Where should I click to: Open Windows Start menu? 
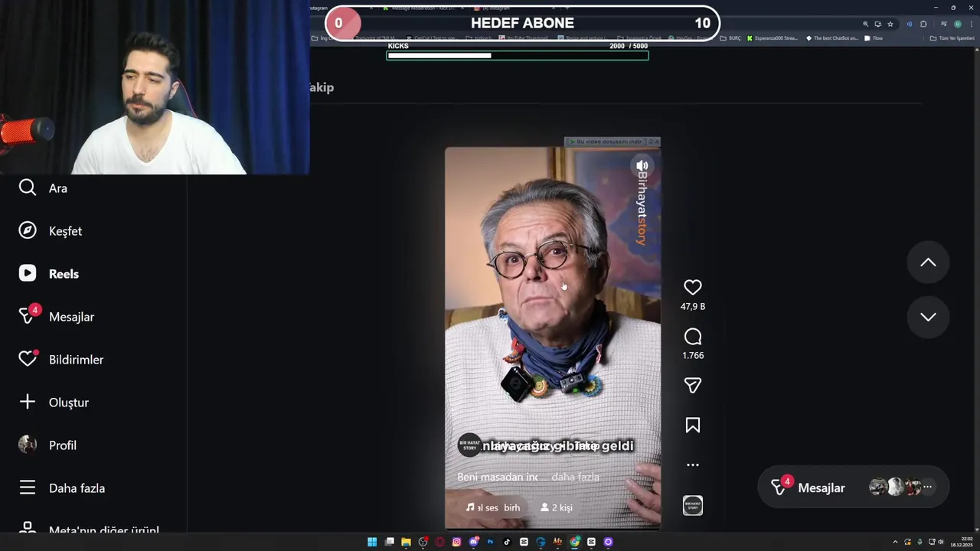[372, 542]
